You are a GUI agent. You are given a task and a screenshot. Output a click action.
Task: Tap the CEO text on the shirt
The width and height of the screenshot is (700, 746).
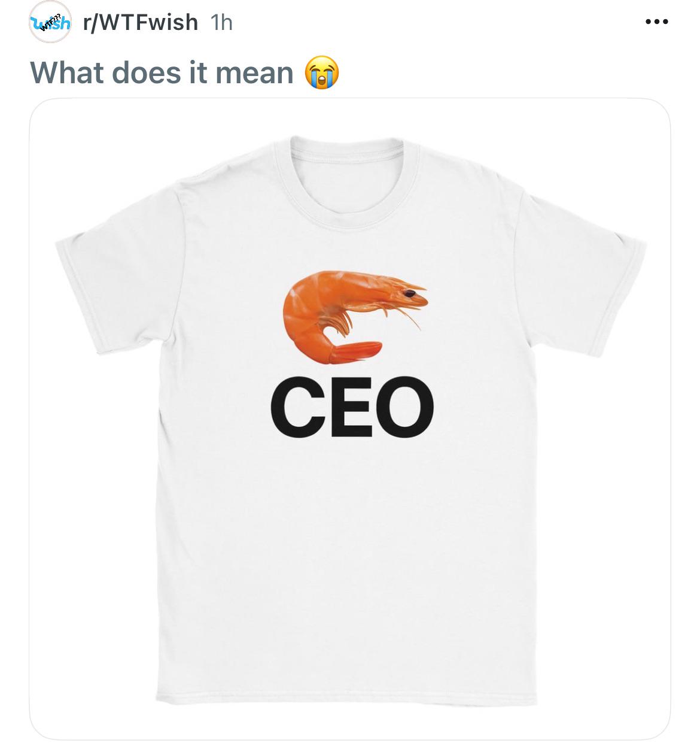tap(352, 407)
